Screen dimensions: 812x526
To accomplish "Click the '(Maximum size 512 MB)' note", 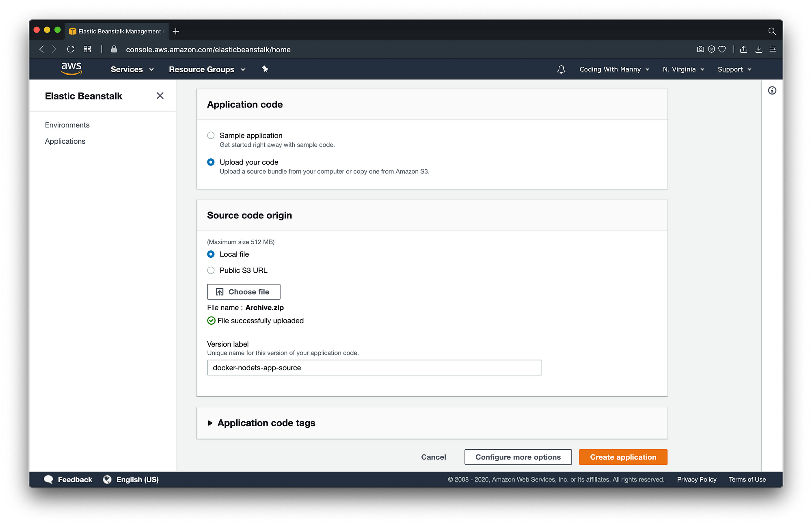I will pyautogui.click(x=241, y=242).
